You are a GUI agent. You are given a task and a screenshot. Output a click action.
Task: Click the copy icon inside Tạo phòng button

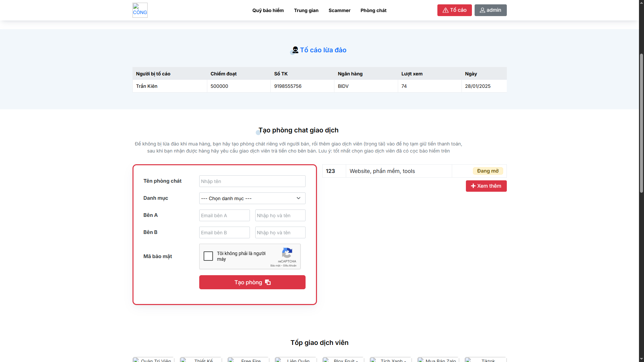pyautogui.click(x=268, y=282)
